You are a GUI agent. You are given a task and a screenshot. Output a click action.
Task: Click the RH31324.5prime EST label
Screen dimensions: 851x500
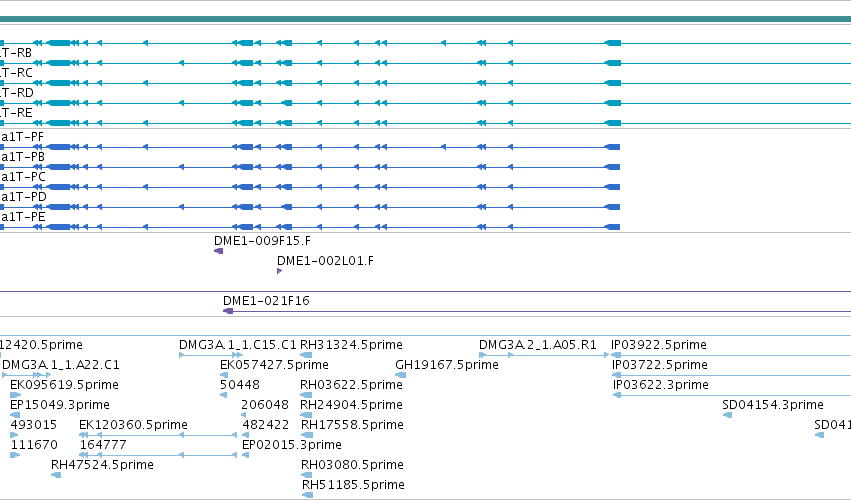tap(351, 345)
